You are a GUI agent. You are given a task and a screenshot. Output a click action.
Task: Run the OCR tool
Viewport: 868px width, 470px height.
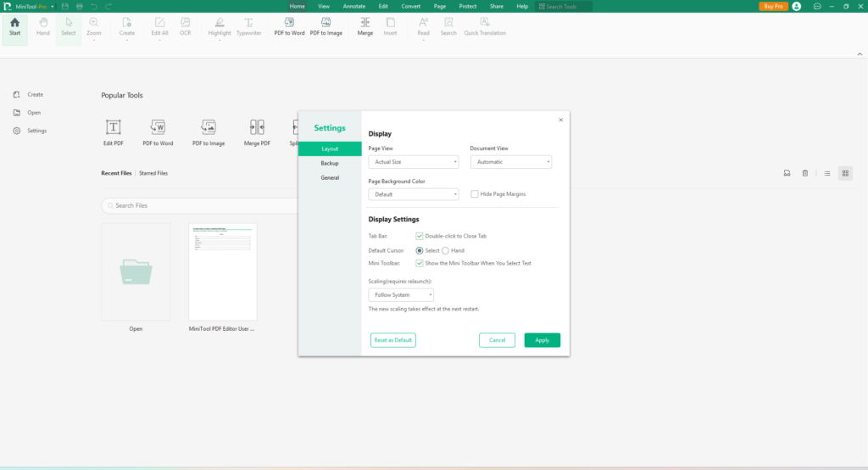(x=186, y=26)
